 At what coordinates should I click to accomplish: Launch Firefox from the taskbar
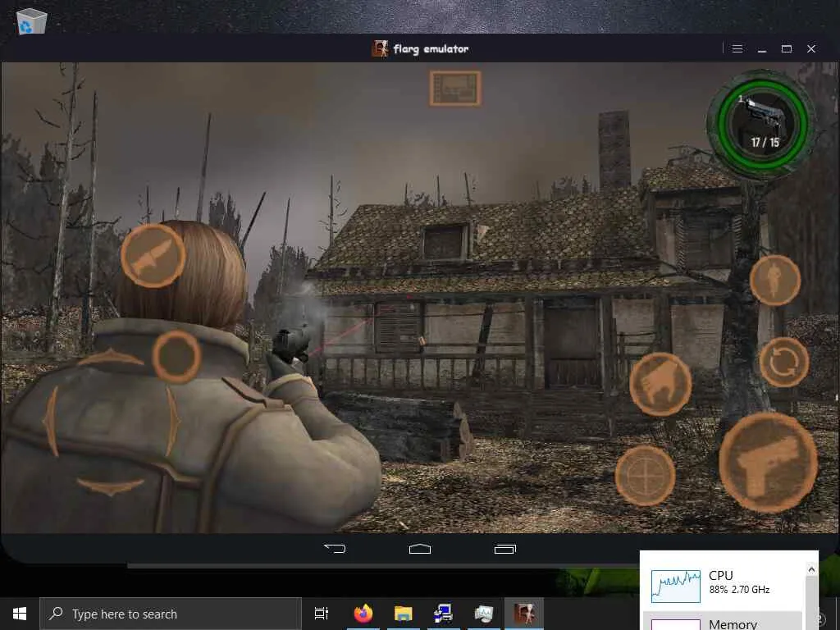coord(363,614)
